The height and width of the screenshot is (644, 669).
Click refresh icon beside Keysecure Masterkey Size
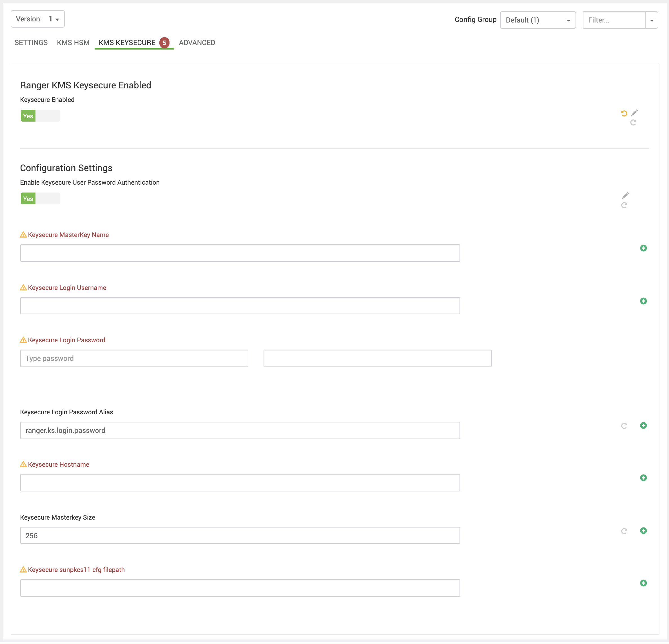(624, 532)
